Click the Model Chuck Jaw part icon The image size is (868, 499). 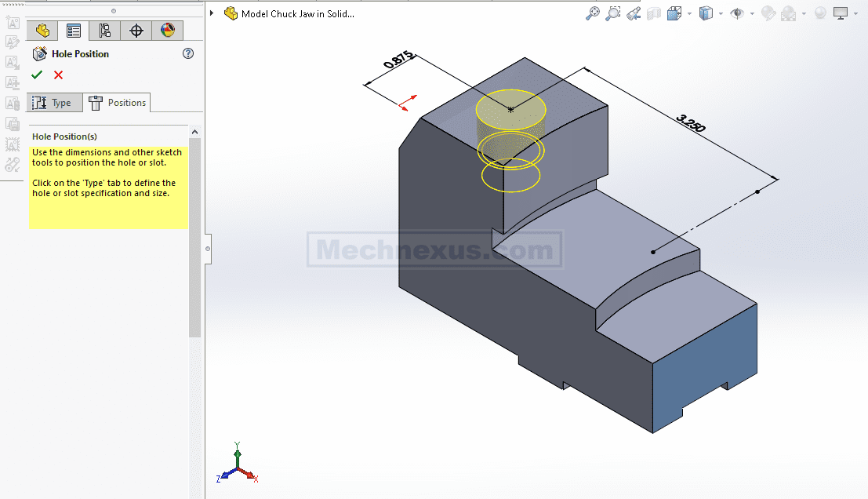pyautogui.click(x=231, y=13)
